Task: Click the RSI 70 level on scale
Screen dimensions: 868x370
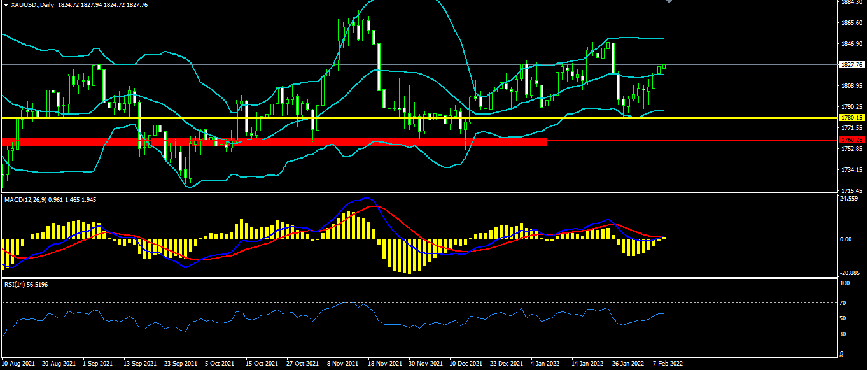Action: tap(844, 303)
